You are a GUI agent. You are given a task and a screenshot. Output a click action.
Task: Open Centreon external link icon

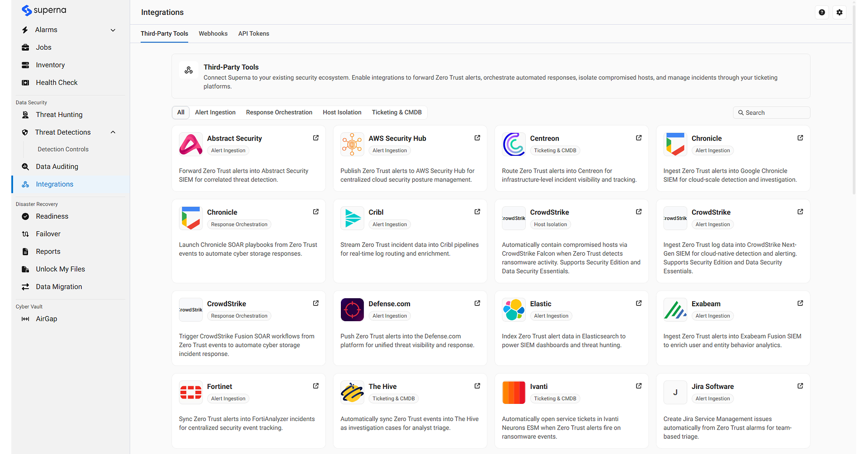coord(639,138)
